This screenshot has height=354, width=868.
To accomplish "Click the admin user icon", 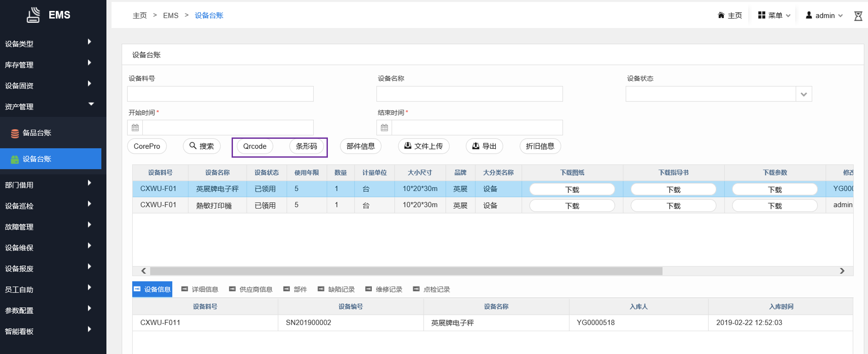I will tap(809, 15).
